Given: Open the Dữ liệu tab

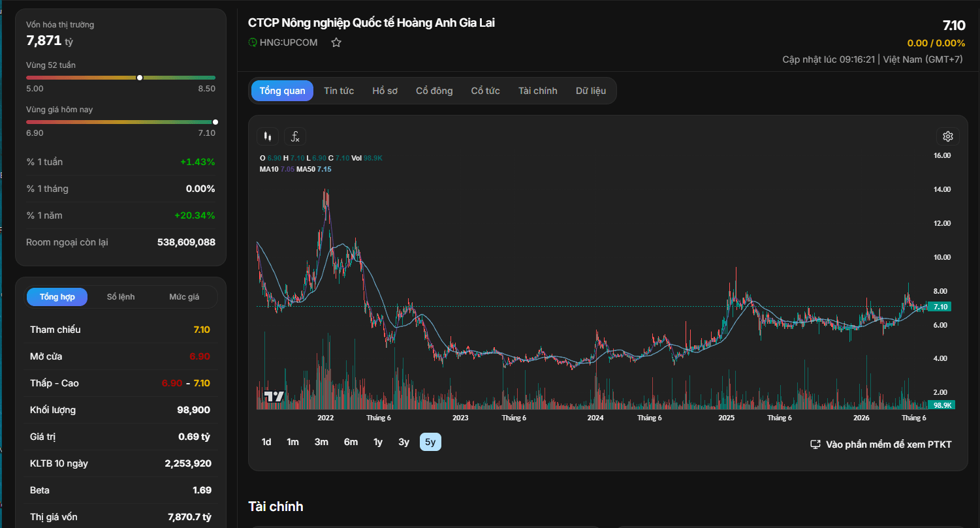Looking at the screenshot, I should pyautogui.click(x=591, y=91).
